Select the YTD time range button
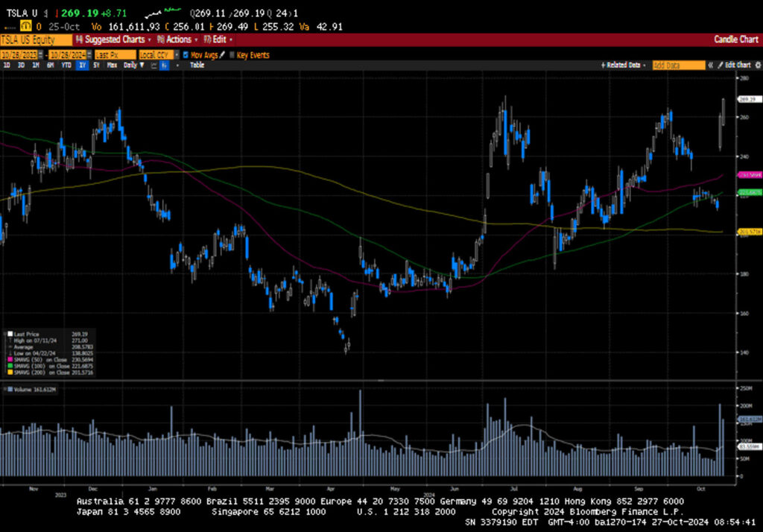Viewport: 763px width, 532px height. [x=66, y=66]
